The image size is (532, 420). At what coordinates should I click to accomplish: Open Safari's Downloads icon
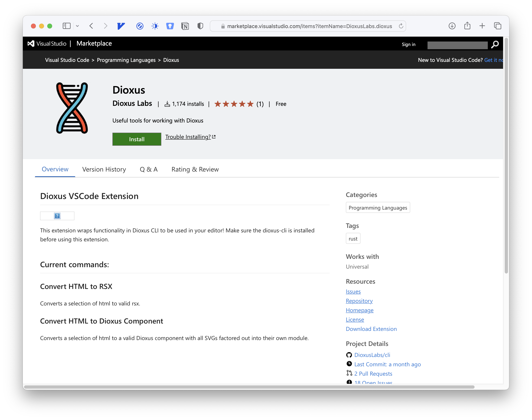click(452, 26)
